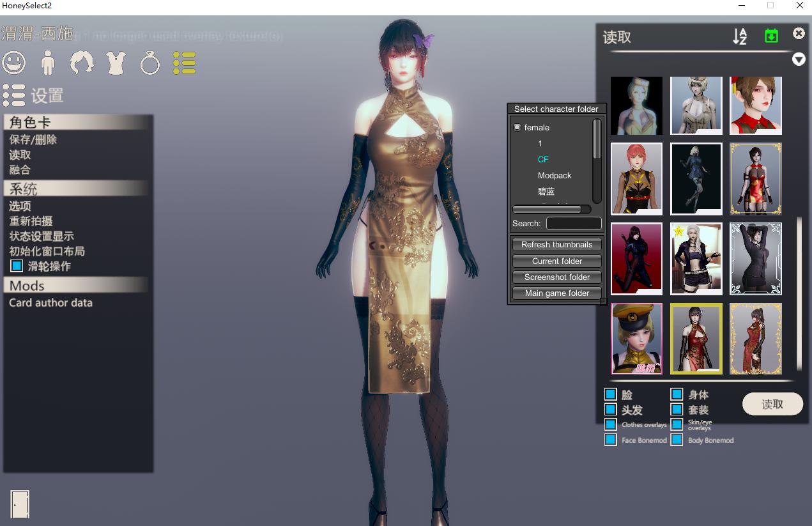The width and height of the screenshot is (812, 526).
Task: Open 保存/删除 menu entry
Action: coord(33,139)
